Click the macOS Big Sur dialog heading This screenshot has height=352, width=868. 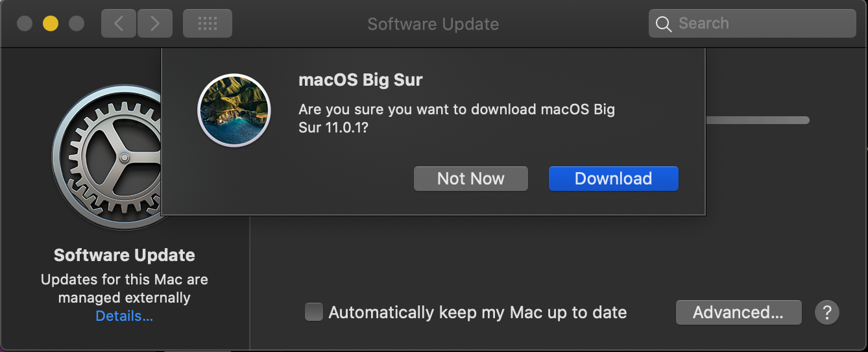coord(360,81)
